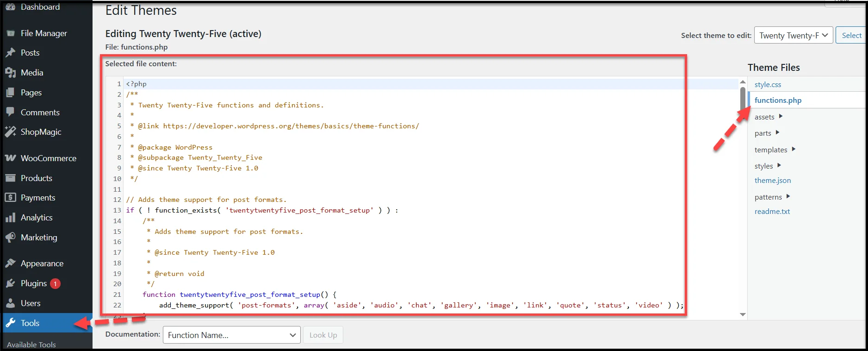Click the Products box icon

[x=10, y=178]
